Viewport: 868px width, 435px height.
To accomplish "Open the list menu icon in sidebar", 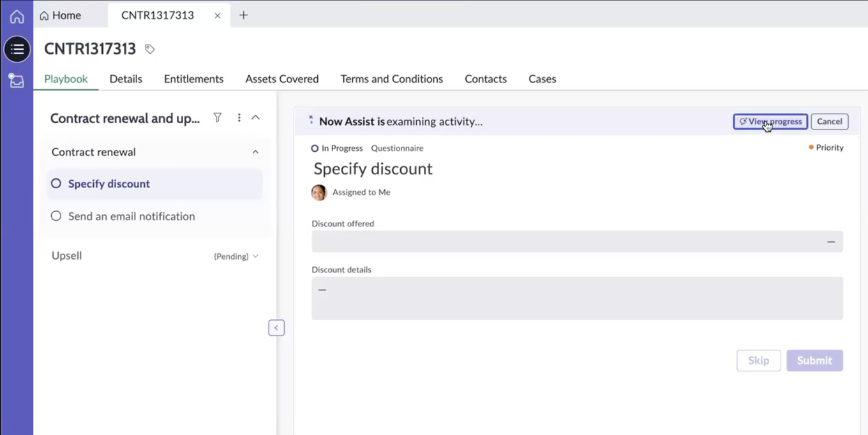I will point(17,49).
